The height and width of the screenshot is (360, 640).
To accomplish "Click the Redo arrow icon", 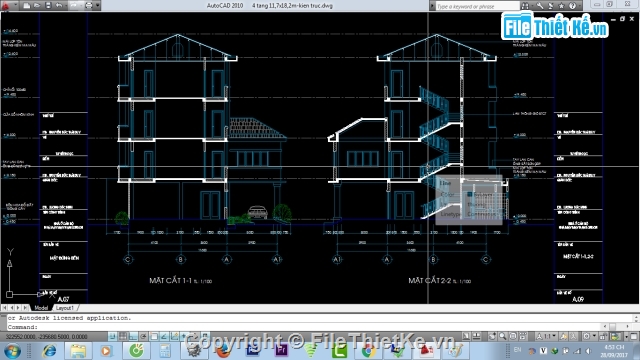I will (74, 6).
